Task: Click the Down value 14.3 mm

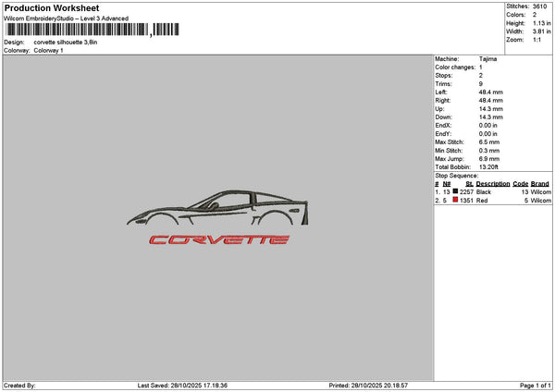Action: point(490,117)
